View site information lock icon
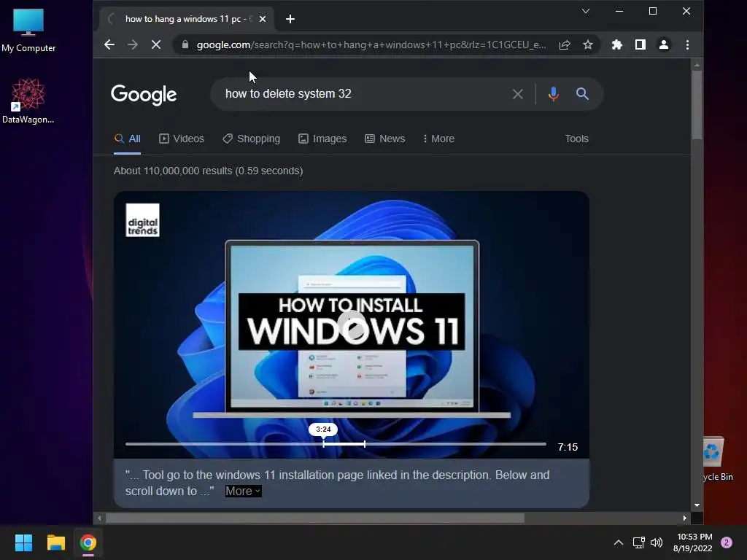The width and height of the screenshot is (747, 560). (185, 44)
